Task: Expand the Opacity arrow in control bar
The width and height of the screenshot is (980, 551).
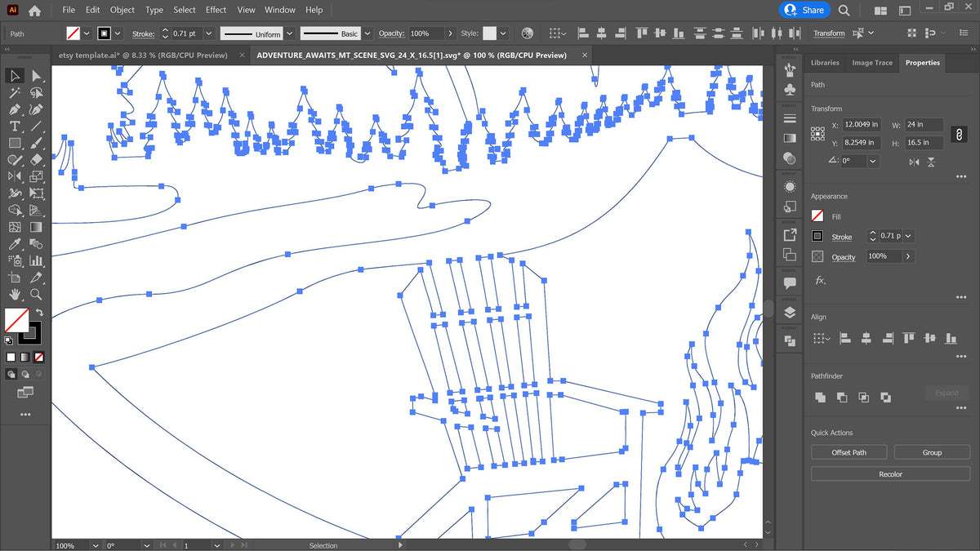Action: point(450,33)
